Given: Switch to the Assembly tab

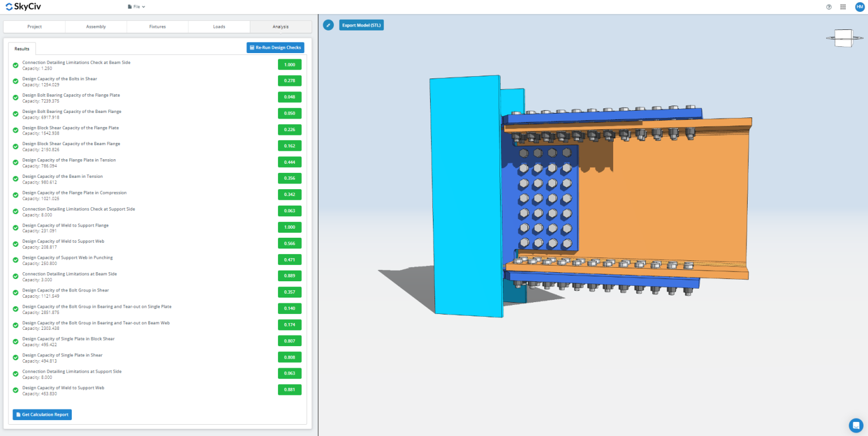Looking at the screenshot, I should tap(96, 26).
